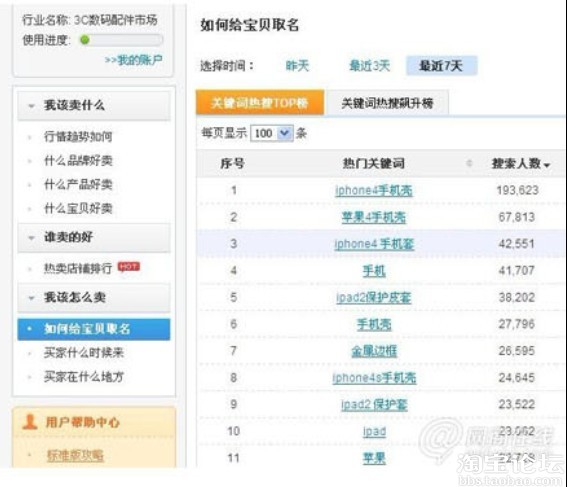Click search count 23,522
The image size is (567, 487).
coord(516,404)
